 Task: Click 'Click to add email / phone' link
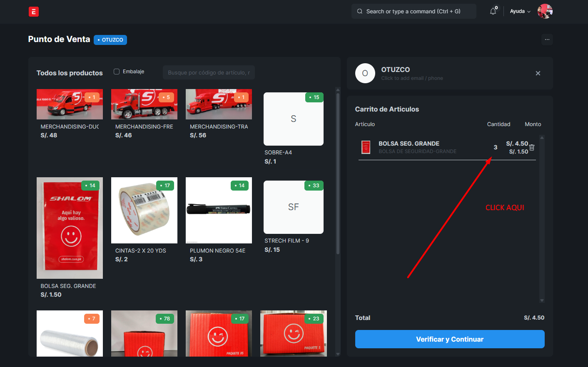(412, 78)
